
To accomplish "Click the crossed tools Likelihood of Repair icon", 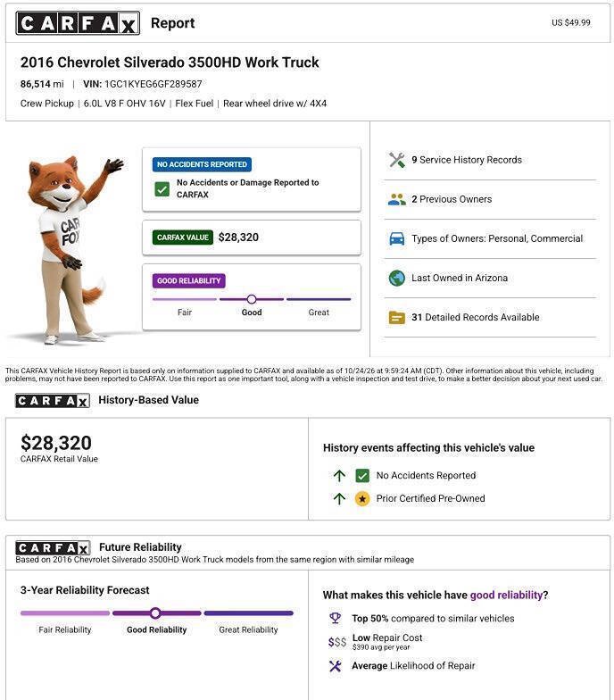I will [336, 666].
